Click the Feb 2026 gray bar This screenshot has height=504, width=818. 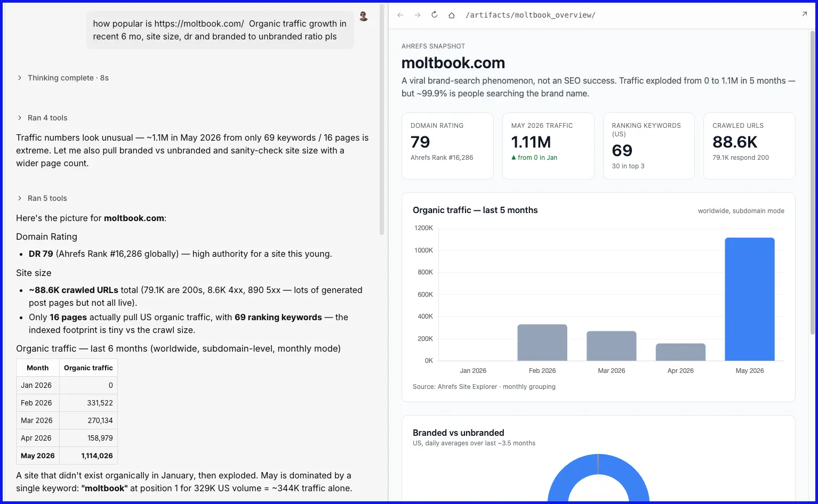click(542, 343)
